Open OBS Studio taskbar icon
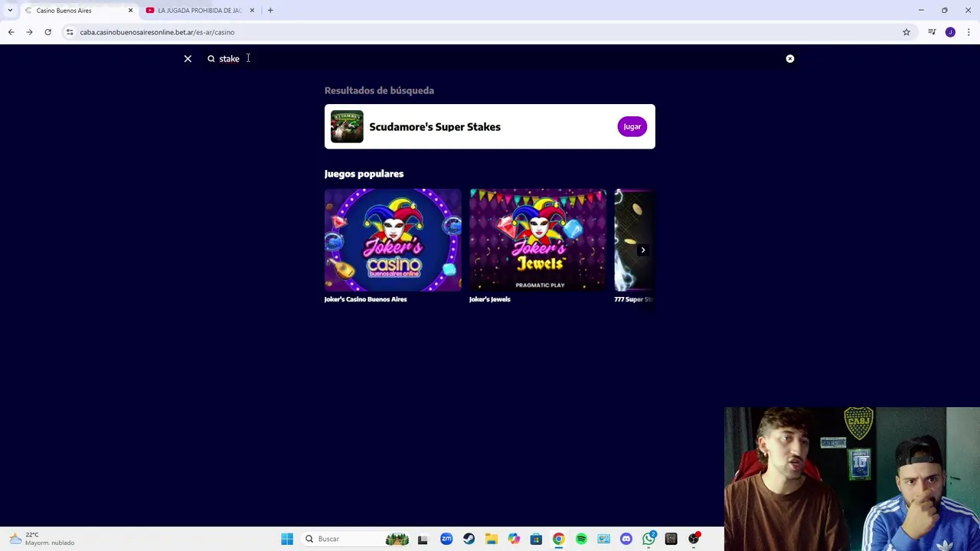 694,540
